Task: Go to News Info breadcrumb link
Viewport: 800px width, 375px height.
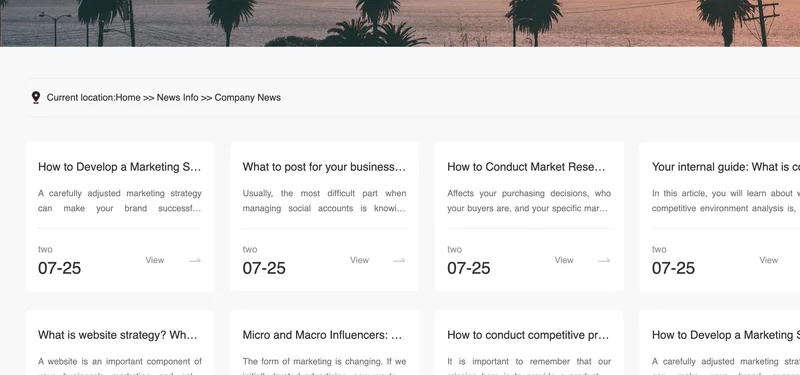Action: point(178,97)
